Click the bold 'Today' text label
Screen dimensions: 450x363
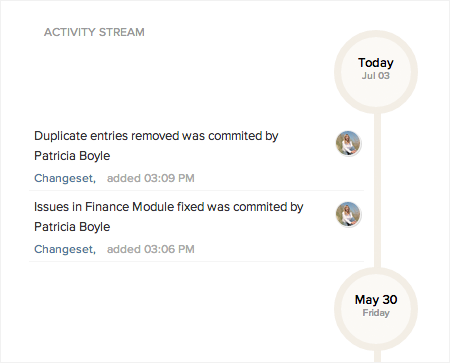click(x=376, y=63)
